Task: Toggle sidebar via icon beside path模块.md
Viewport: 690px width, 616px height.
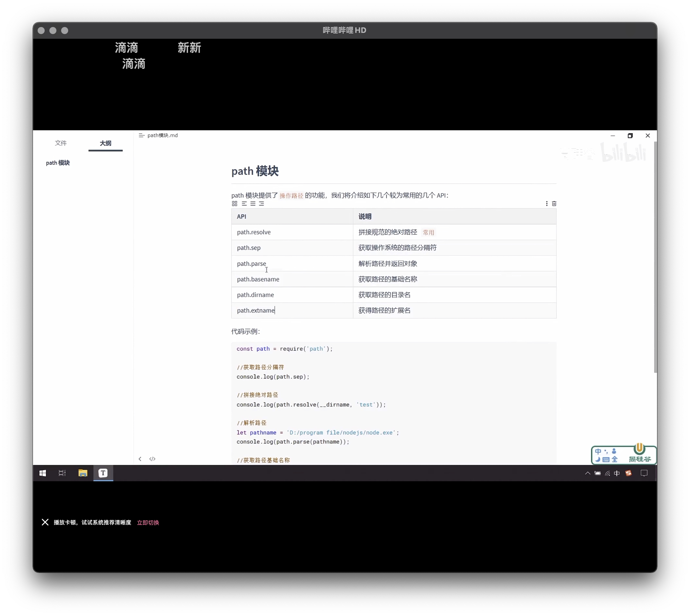Action: pyautogui.click(x=142, y=135)
